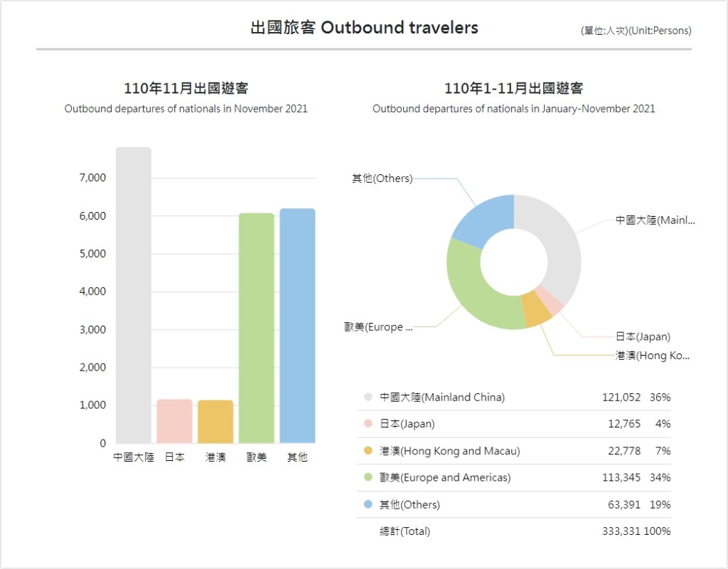
Task: Toggle the blue Others legend dot
Action: click(368, 504)
